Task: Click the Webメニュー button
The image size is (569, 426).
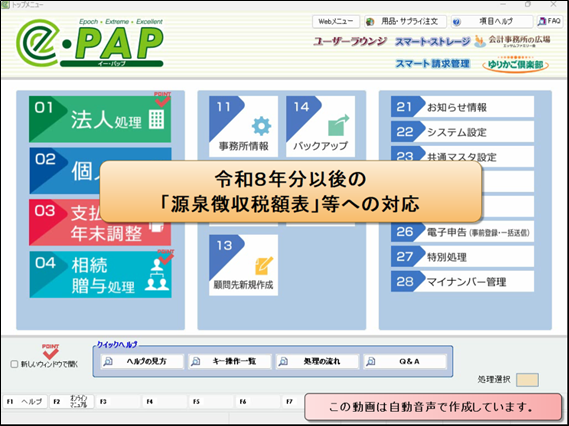Action: (336, 22)
